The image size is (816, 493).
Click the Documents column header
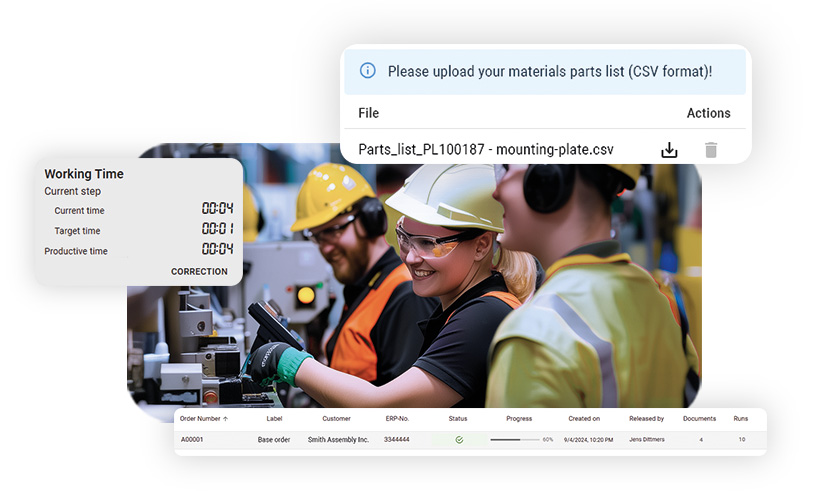click(x=699, y=419)
